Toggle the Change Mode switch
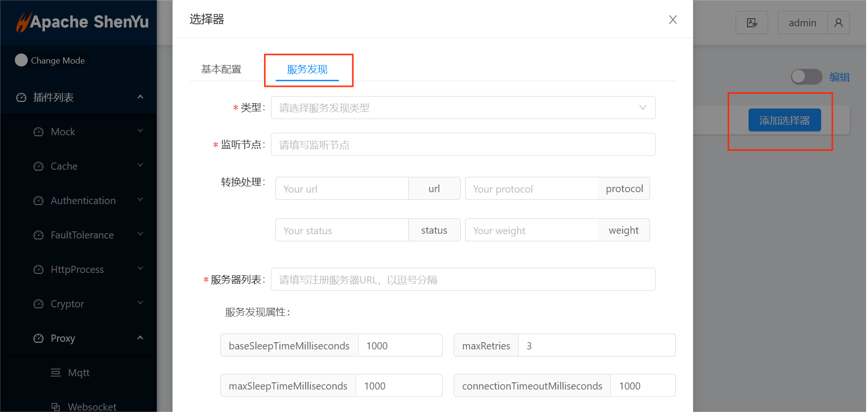 (22, 60)
